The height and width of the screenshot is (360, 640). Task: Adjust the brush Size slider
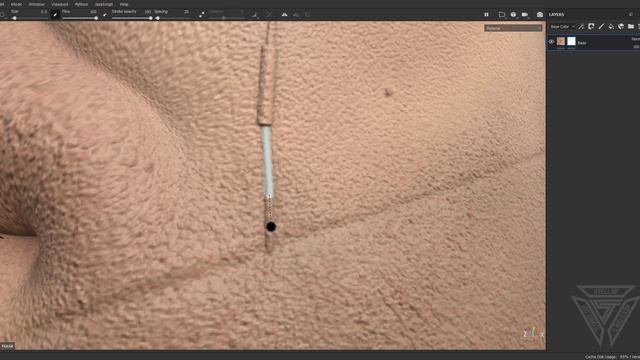point(29,18)
